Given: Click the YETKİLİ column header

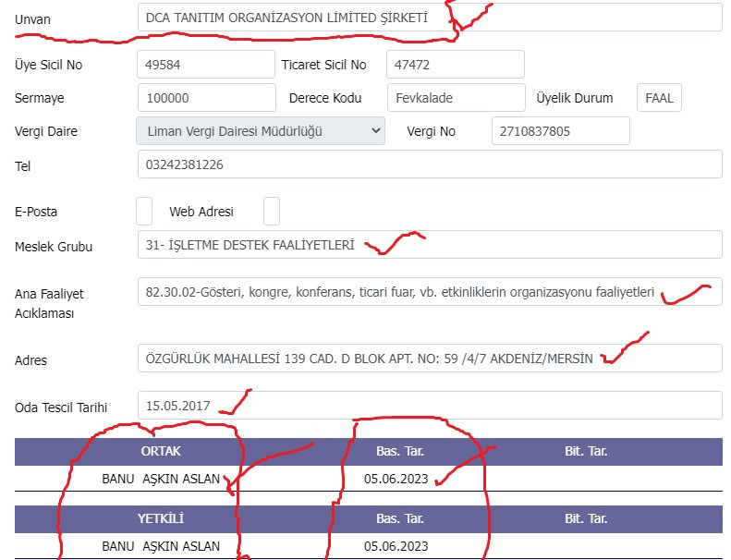Looking at the screenshot, I should [x=161, y=518].
